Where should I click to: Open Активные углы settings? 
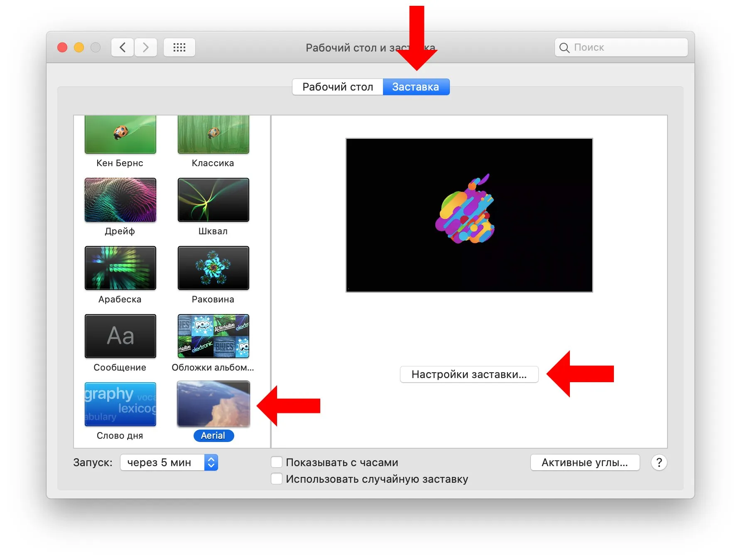pos(585,462)
